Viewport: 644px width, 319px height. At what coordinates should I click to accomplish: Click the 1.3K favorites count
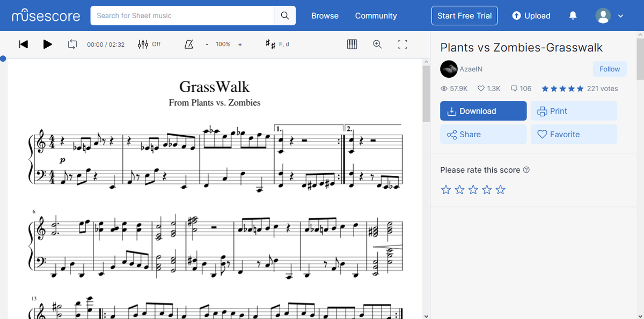(x=489, y=88)
